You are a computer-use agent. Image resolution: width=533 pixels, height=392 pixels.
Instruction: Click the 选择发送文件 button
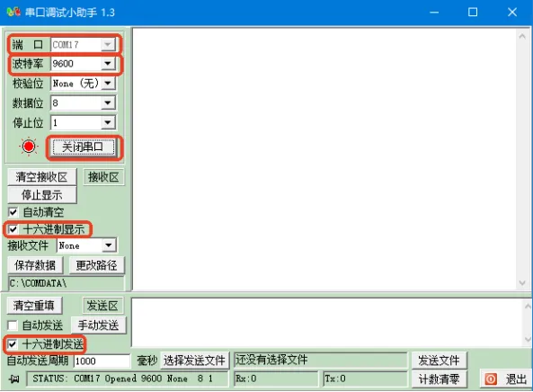(x=194, y=360)
